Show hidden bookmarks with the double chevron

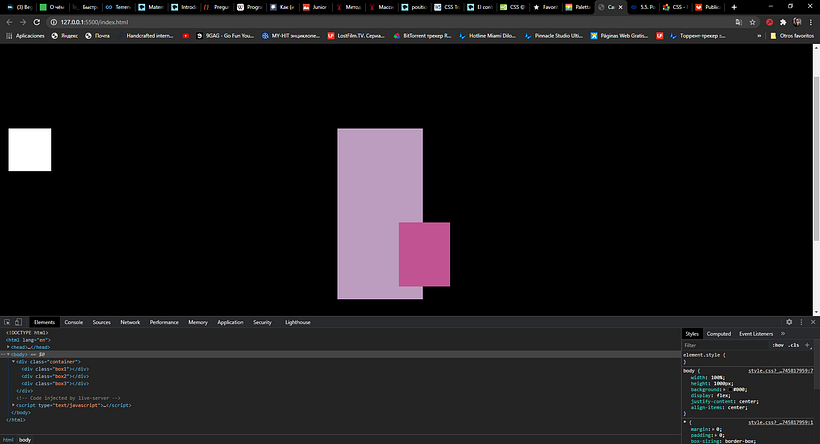point(759,36)
